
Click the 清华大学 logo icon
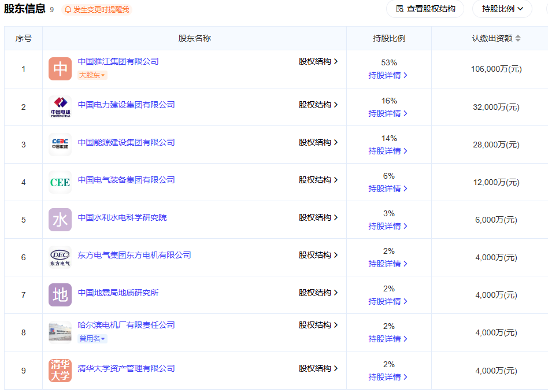tap(60, 369)
